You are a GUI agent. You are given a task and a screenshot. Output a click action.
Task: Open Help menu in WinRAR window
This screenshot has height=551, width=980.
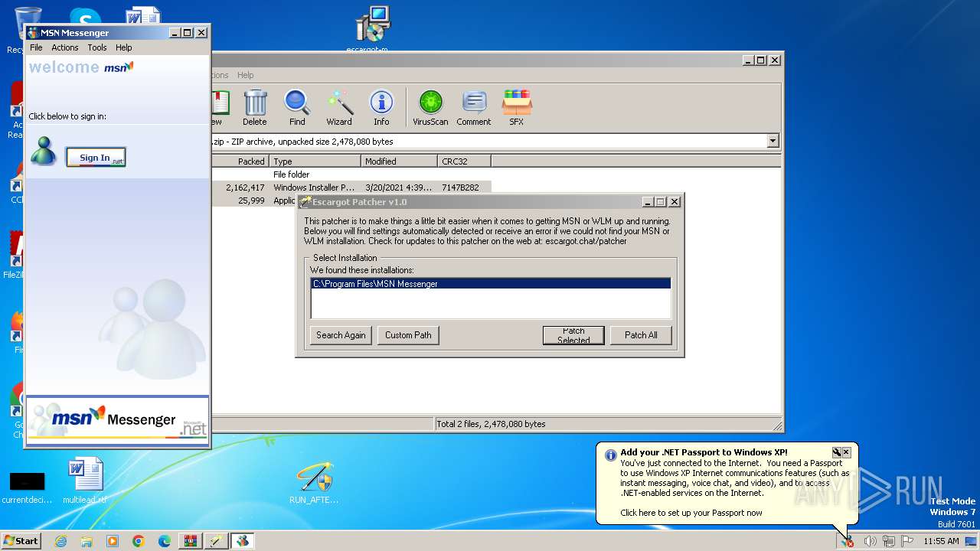[x=245, y=75]
